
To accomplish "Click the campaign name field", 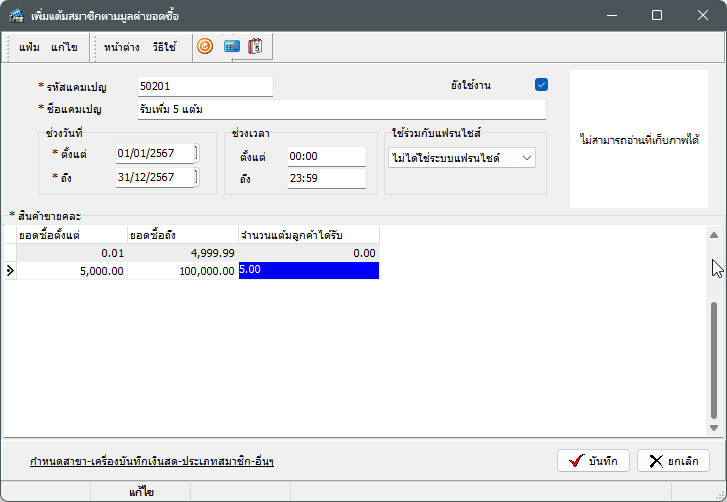I will click(340, 109).
